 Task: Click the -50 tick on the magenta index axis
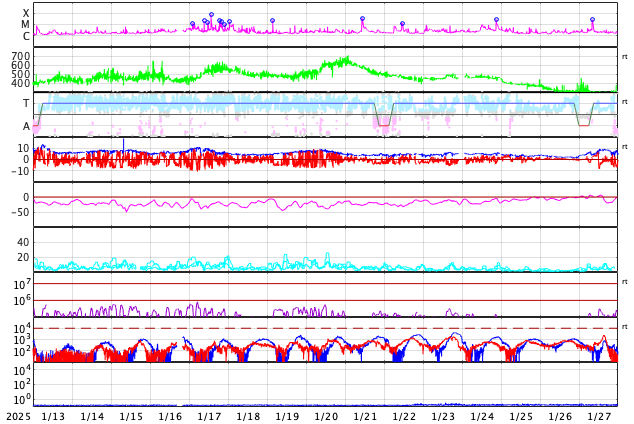pyautogui.click(x=21, y=212)
